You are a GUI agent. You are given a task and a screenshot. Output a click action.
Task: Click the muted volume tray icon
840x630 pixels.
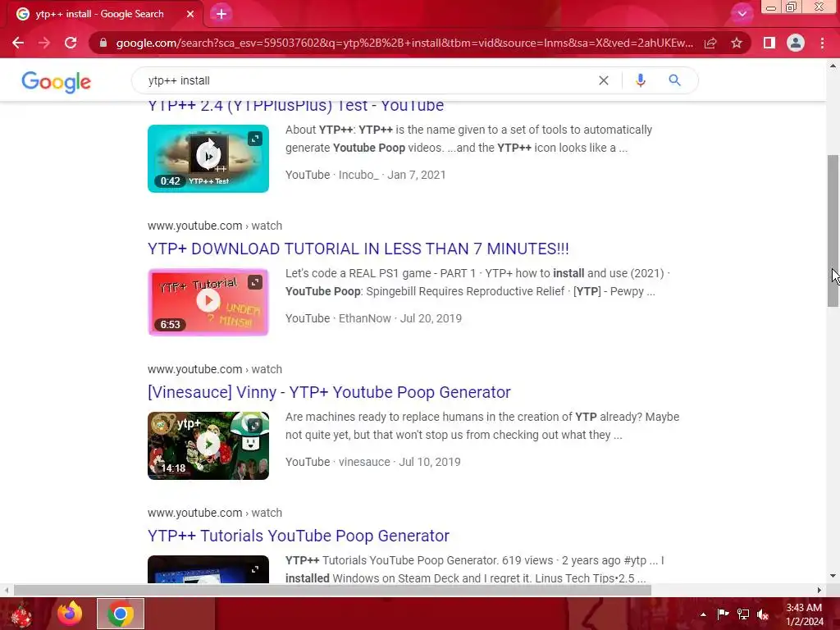[x=763, y=614]
